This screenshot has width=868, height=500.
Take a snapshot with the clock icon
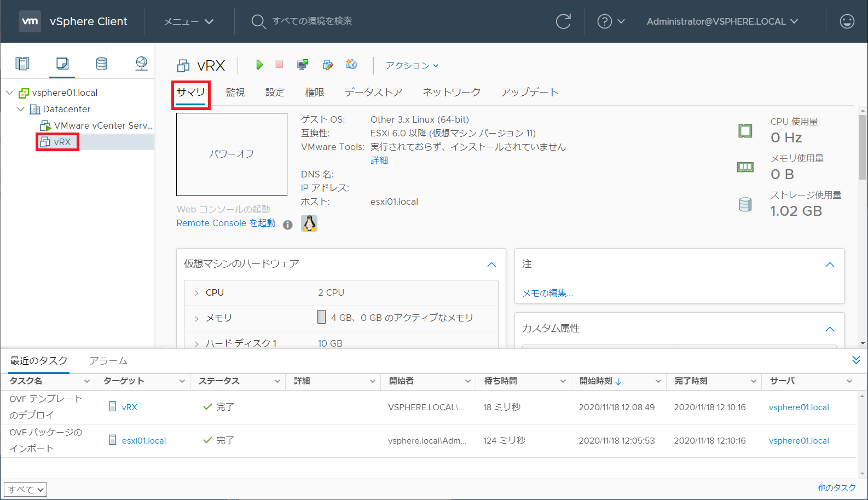click(351, 65)
